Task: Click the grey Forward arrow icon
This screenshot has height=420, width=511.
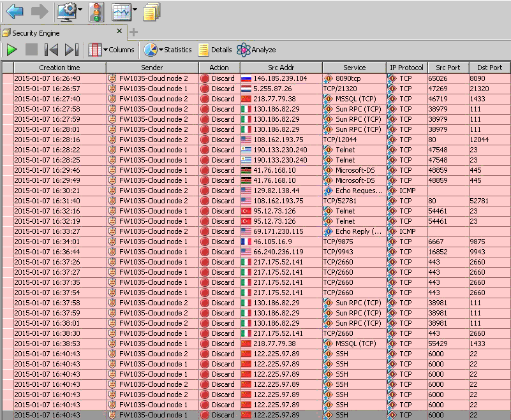Action: (x=39, y=11)
